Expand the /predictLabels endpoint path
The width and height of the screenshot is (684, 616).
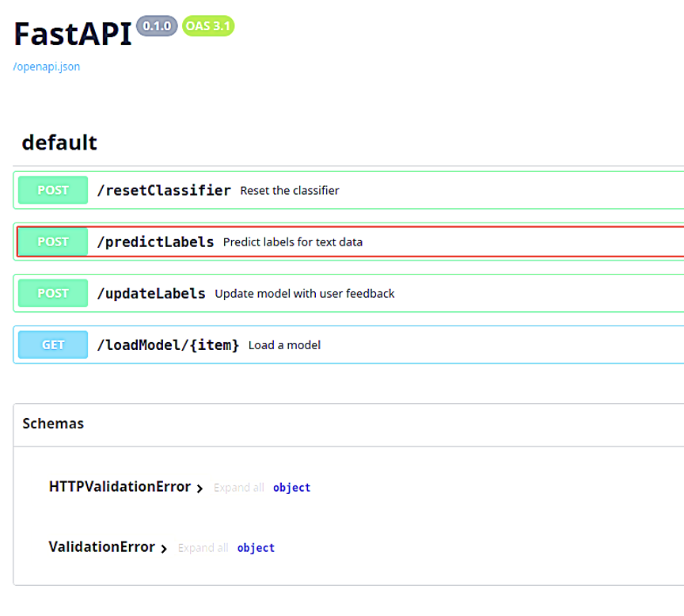155,241
